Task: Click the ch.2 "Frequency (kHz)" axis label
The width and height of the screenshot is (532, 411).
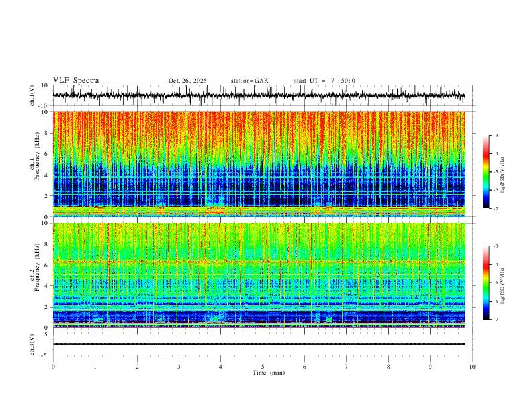Action: click(x=38, y=267)
